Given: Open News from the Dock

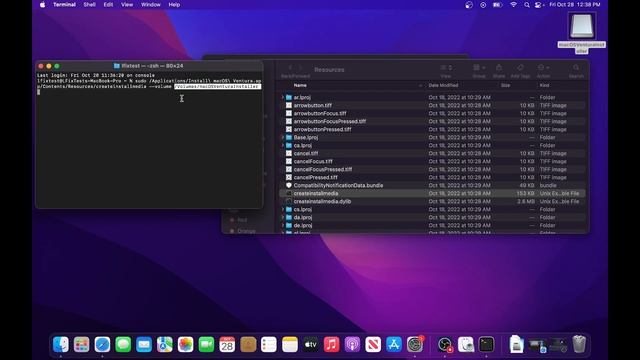Looking at the screenshot, I should click(373, 344).
